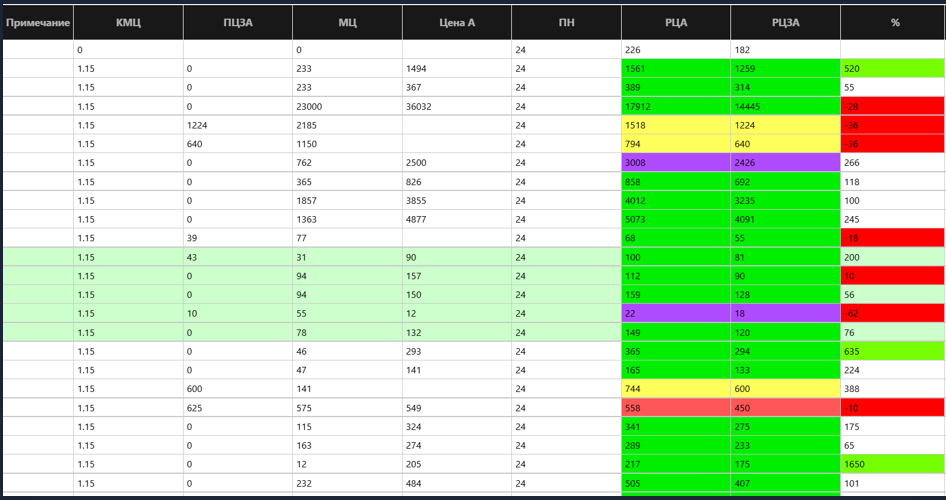Select the РЦЗА cell showing 14445

785,106
